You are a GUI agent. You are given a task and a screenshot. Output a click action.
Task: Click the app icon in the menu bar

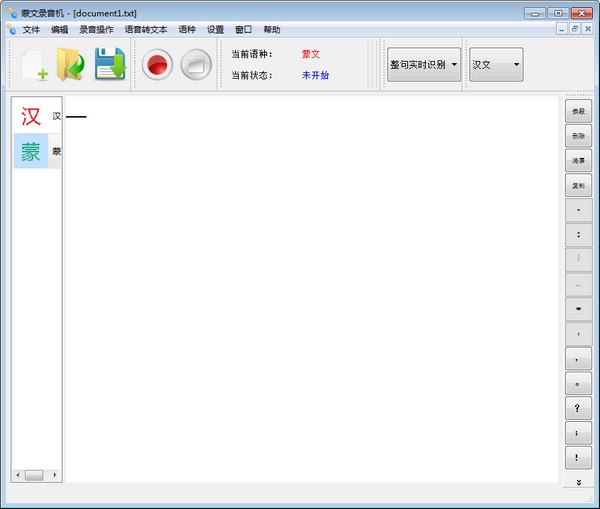(x=11, y=29)
